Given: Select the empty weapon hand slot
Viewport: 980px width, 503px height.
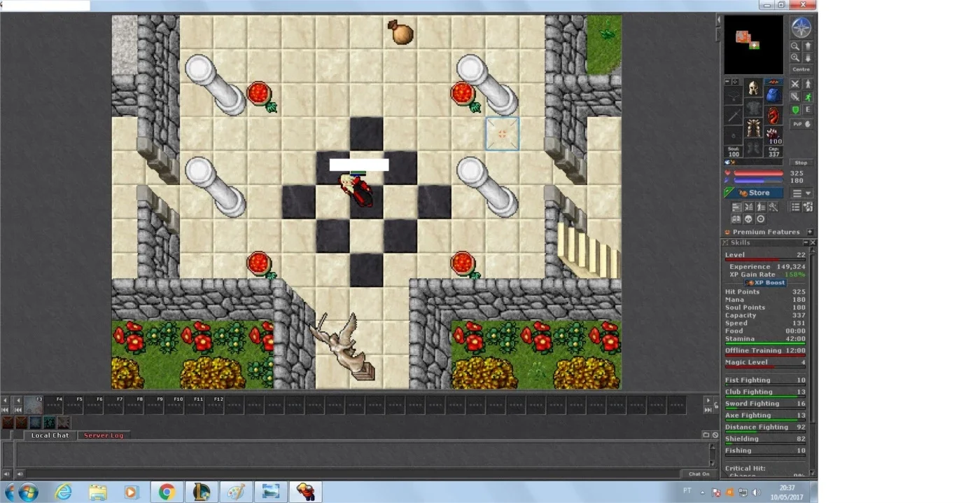Looking at the screenshot, I should tap(734, 116).
